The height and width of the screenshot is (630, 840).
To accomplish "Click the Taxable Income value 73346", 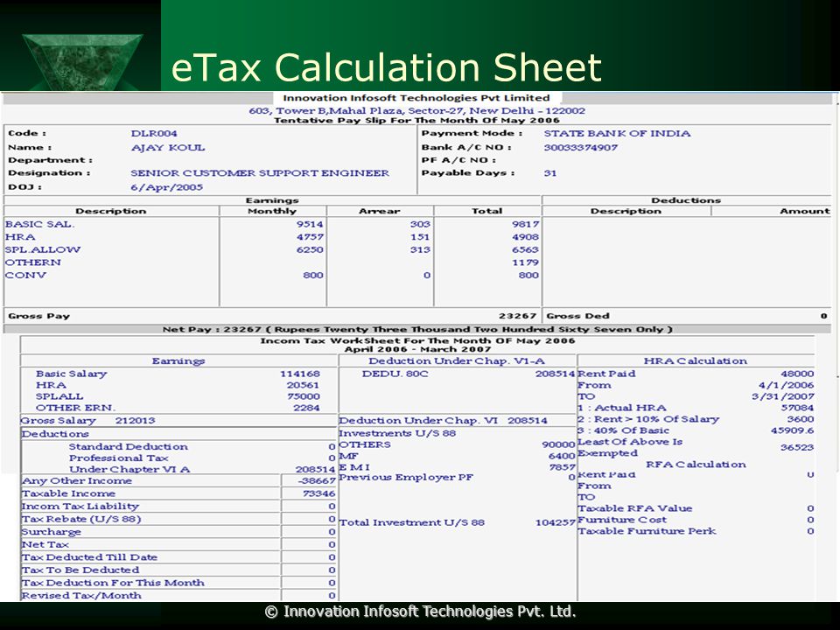I will click(x=318, y=493).
